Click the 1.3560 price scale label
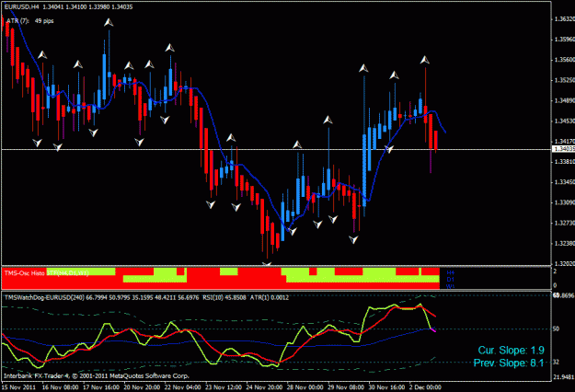This screenshot has height=392, width=575. point(565,60)
